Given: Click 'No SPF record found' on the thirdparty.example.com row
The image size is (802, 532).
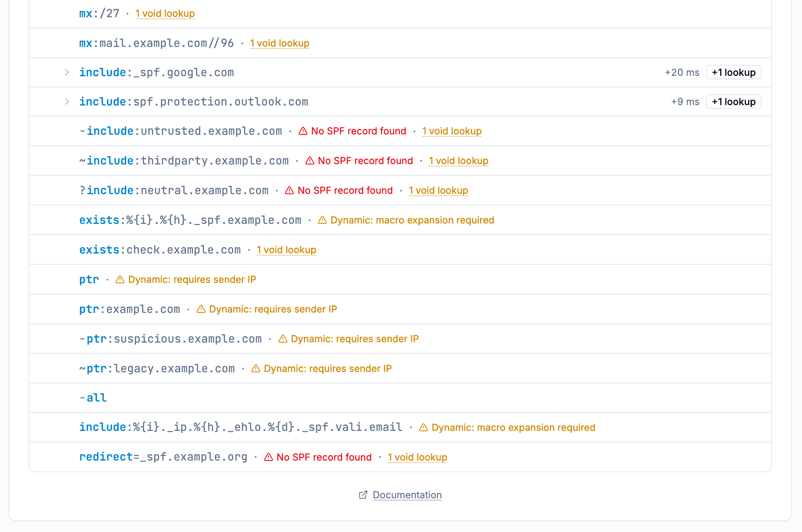Looking at the screenshot, I should coord(365,160).
